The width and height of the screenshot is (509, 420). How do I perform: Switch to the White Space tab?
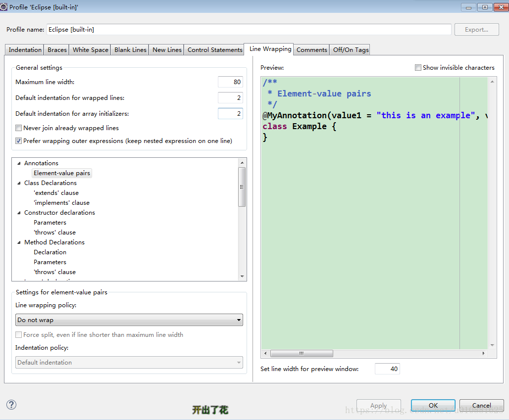90,49
